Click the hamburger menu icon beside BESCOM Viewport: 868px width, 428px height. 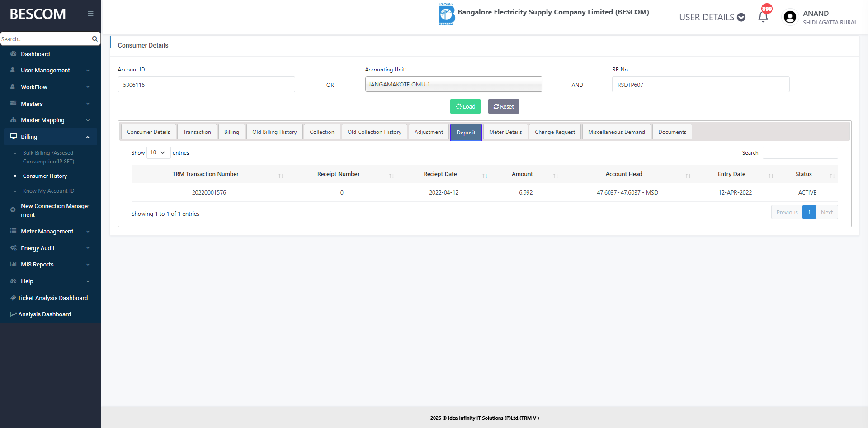point(90,14)
